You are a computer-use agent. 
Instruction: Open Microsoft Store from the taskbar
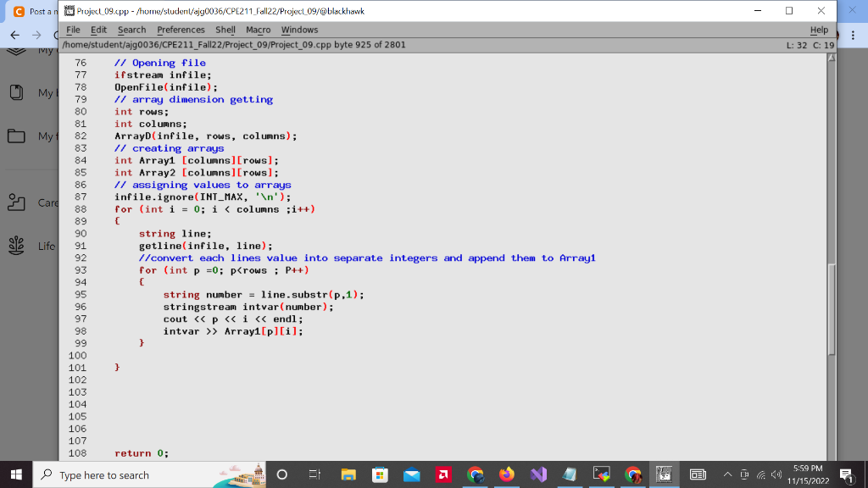tap(380, 474)
